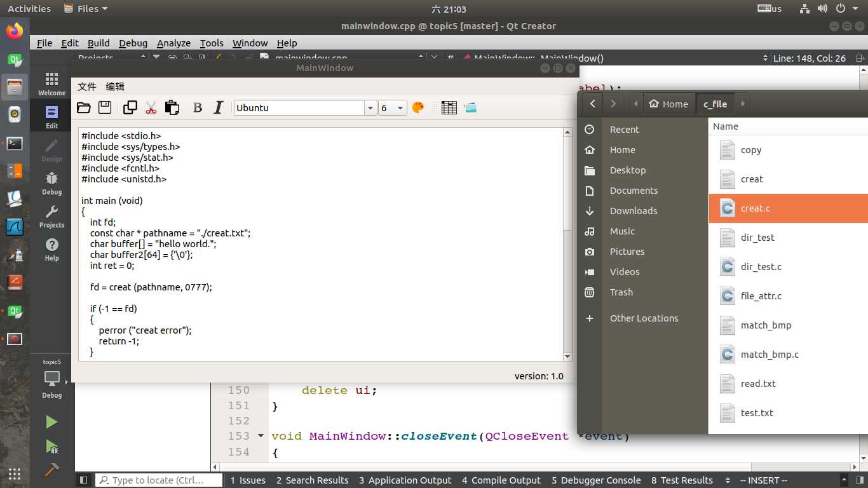Open output panes selector arrows in status bar
The width and height of the screenshot is (868, 488).
click(x=727, y=480)
